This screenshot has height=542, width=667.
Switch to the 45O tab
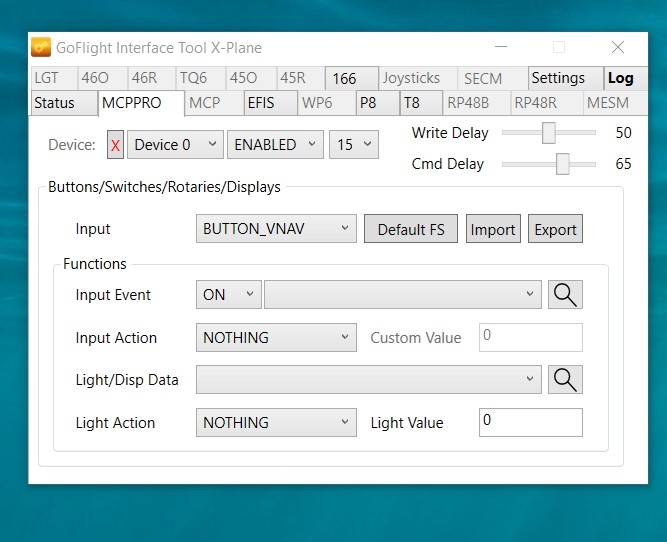click(251, 78)
